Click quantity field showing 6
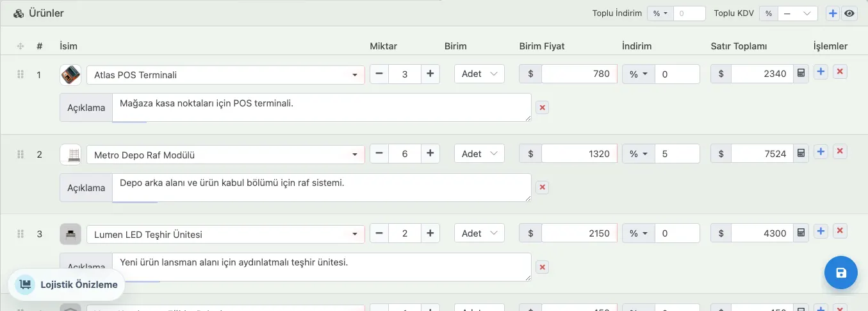Image resolution: width=868 pixels, height=311 pixels. (x=404, y=153)
